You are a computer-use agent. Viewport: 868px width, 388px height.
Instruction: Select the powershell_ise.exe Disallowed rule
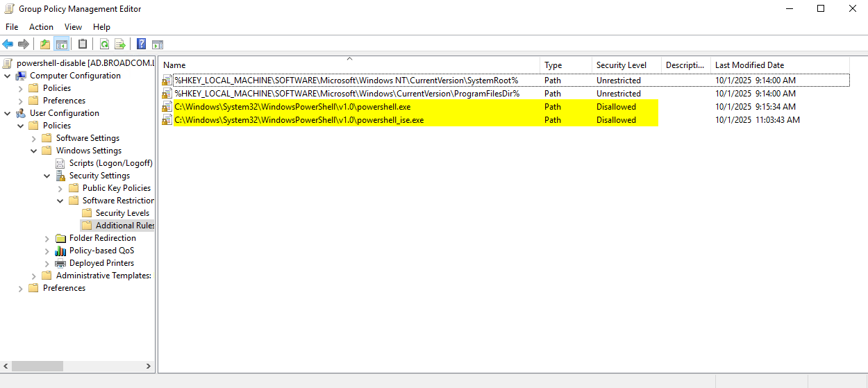pyautogui.click(x=299, y=120)
